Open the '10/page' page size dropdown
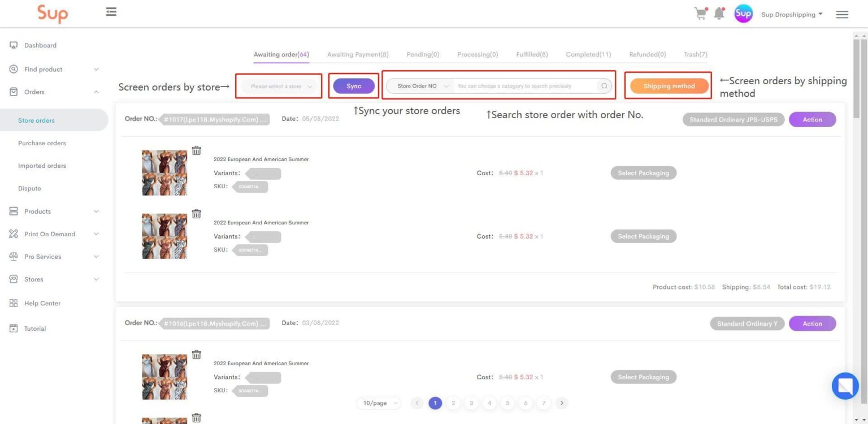The image size is (868, 424). point(378,403)
